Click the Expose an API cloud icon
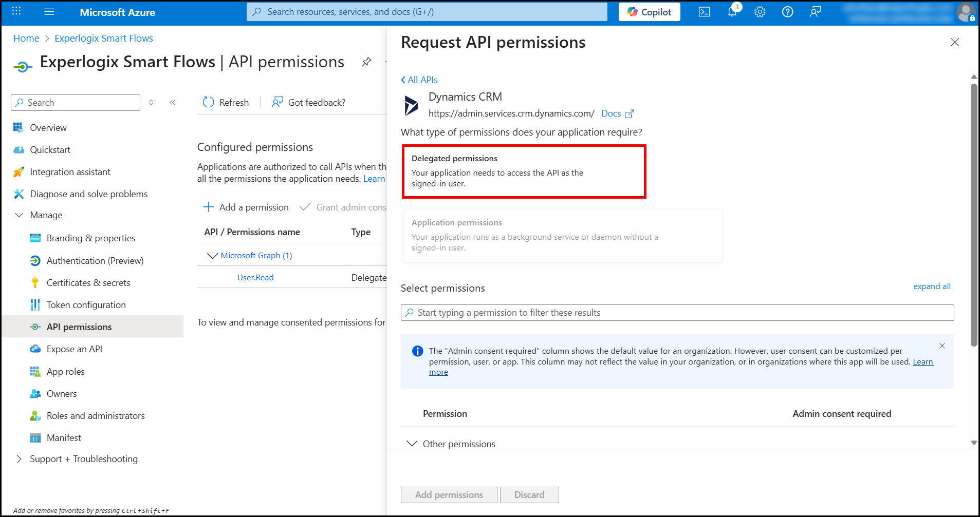Image resolution: width=980 pixels, height=517 pixels. point(35,349)
